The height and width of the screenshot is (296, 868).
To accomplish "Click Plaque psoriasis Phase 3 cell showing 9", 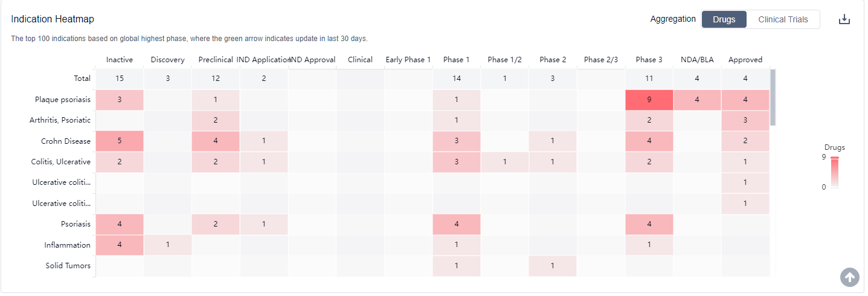I will pyautogui.click(x=649, y=100).
